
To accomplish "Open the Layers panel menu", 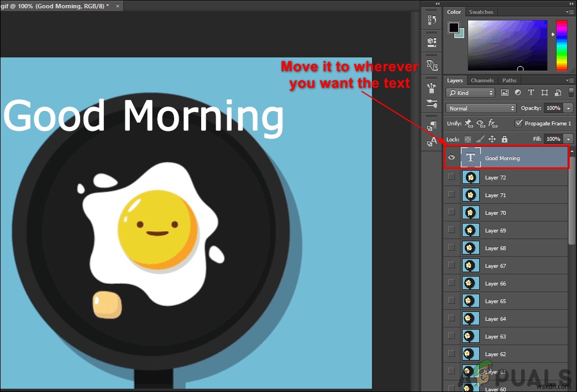I will [571, 80].
